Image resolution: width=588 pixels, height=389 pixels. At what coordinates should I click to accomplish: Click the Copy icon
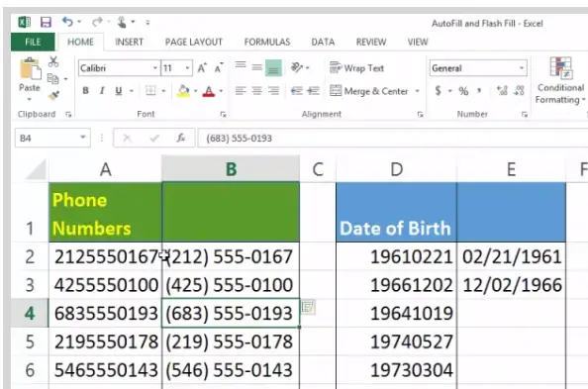(52, 79)
